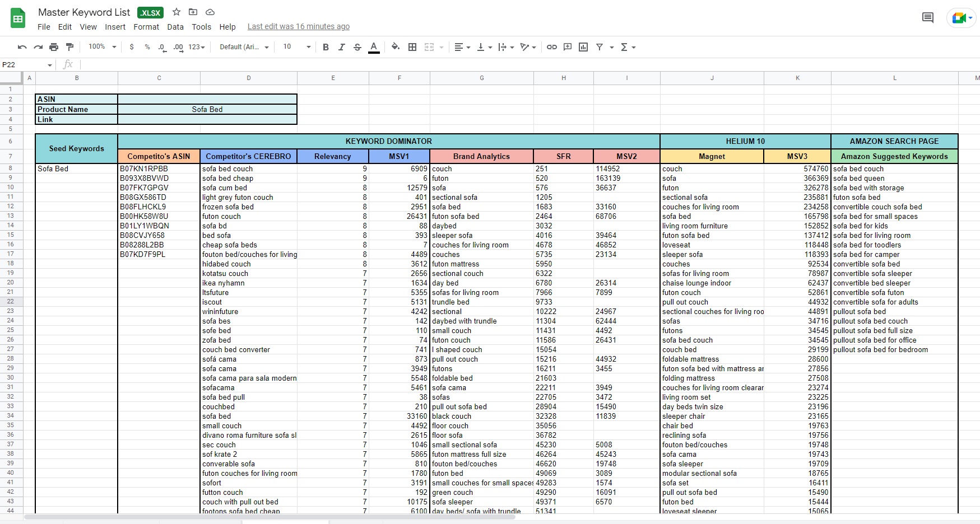
Task: Click the Redo icon
Action: (x=38, y=47)
